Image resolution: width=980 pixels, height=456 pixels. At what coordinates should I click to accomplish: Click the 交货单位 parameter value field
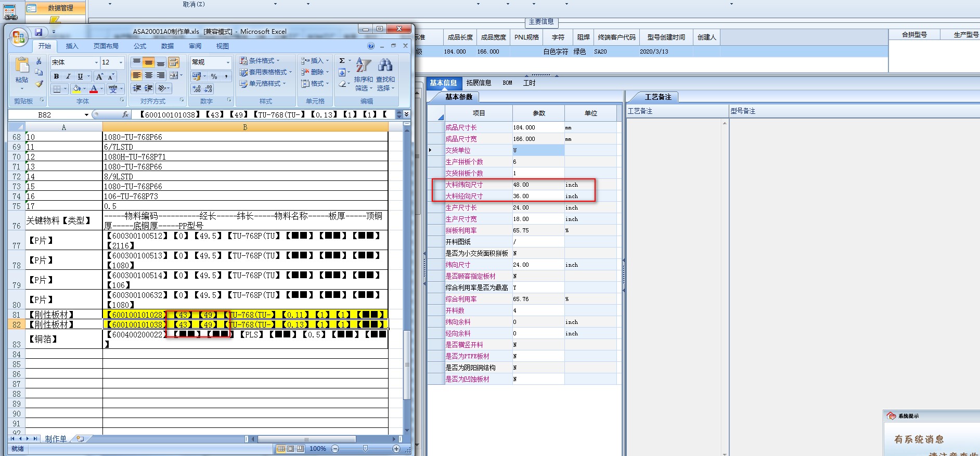click(538, 150)
